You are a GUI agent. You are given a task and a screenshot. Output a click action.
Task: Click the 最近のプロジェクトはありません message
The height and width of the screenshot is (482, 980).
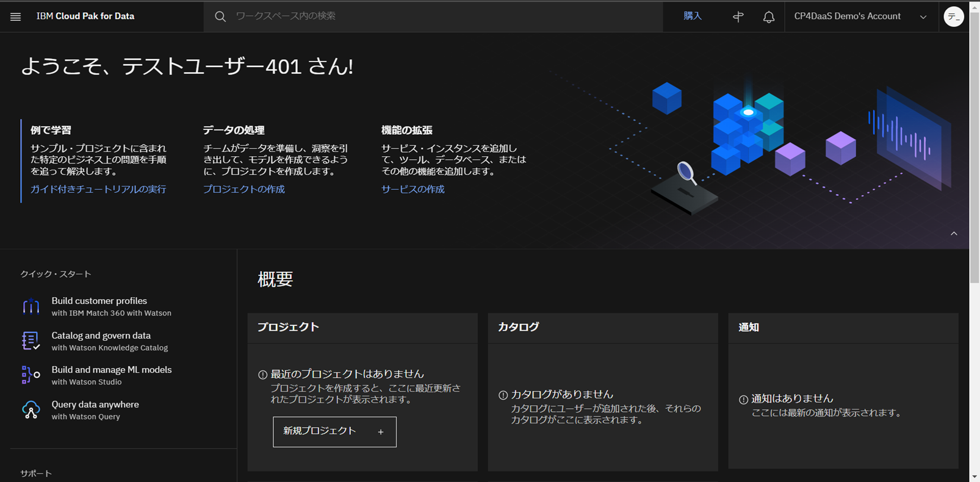(347, 374)
